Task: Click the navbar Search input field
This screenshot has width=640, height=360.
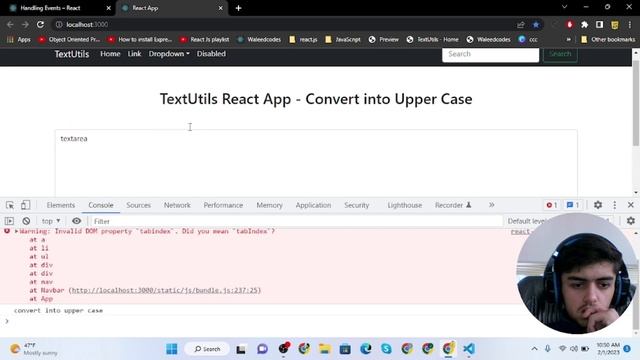Action: [x=490, y=55]
